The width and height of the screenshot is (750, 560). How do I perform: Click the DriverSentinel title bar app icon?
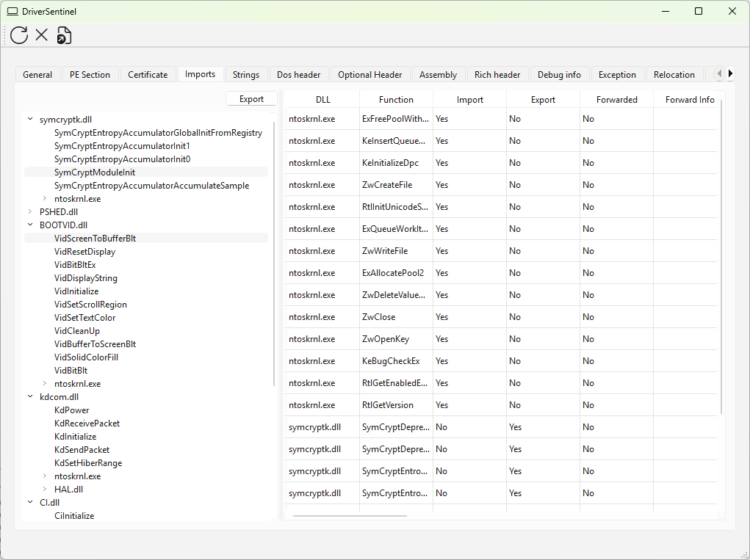pyautogui.click(x=12, y=11)
